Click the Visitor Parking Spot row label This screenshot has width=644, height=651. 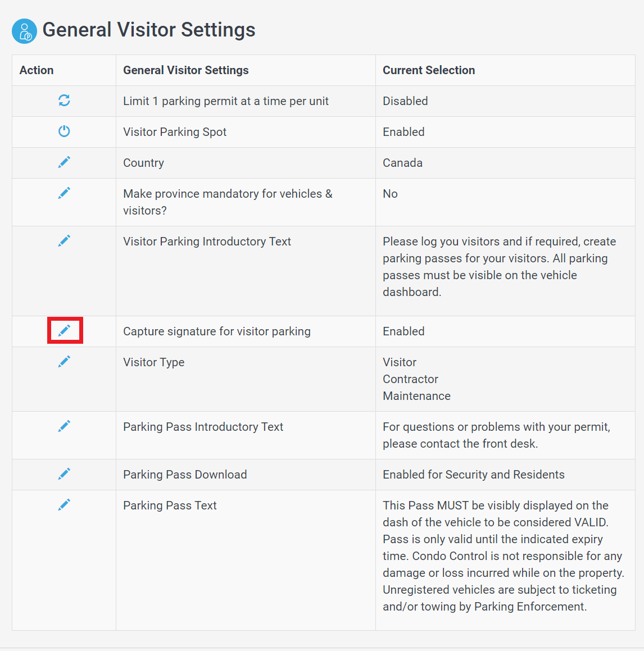(x=175, y=132)
